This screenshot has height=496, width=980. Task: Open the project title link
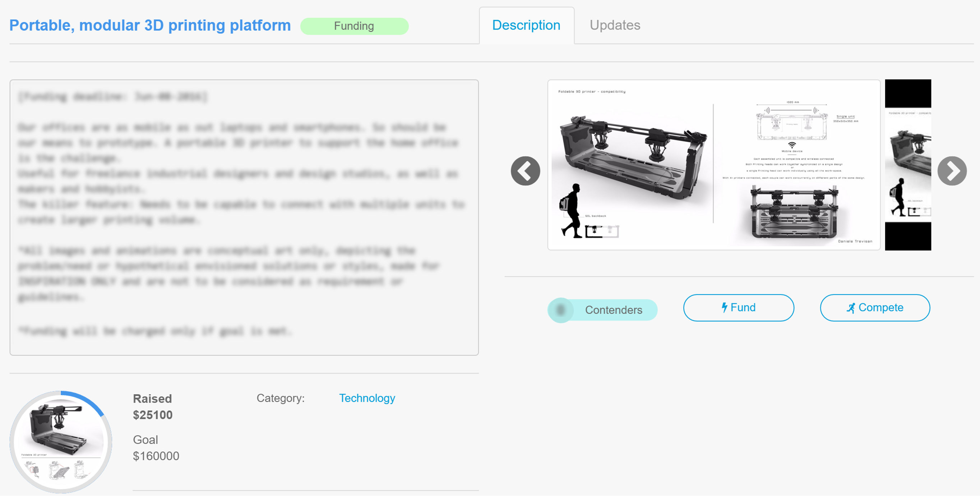click(x=150, y=26)
